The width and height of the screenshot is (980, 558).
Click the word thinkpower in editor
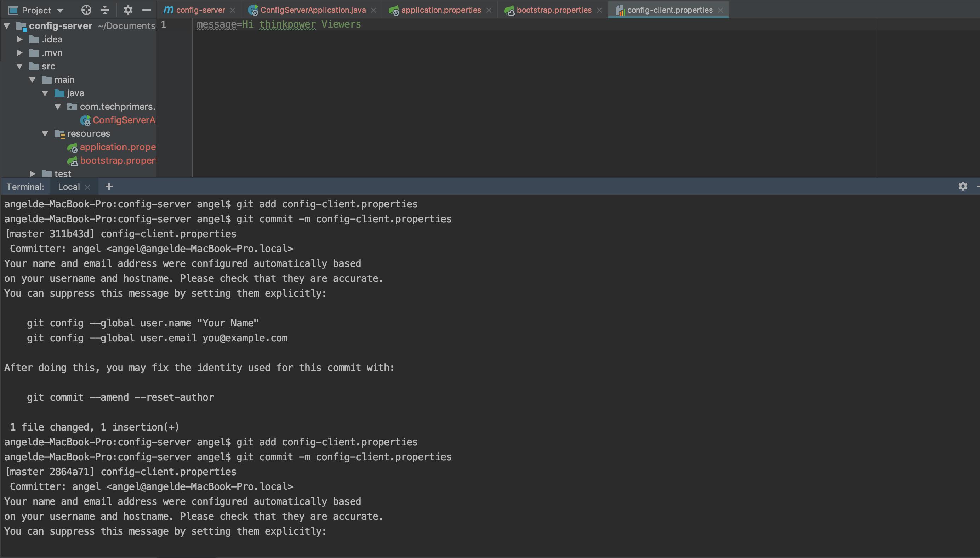tap(288, 24)
